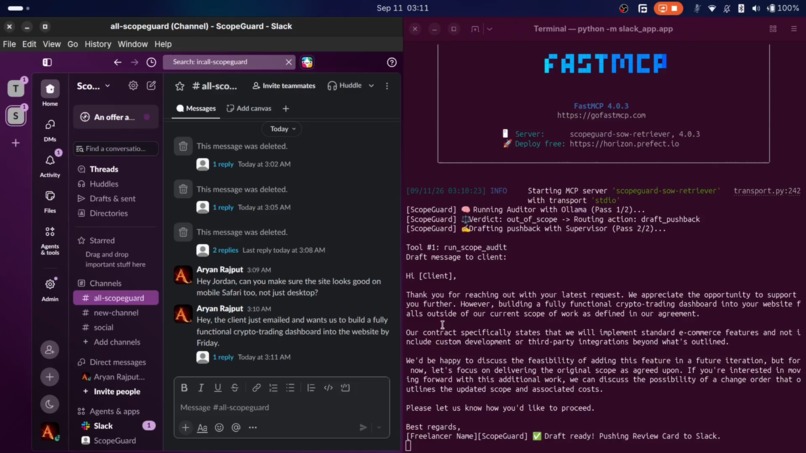The width and height of the screenshot is (806, 453).
Task: Expand the ScopeGuard workspace name menu
Action: pos(94,86)
